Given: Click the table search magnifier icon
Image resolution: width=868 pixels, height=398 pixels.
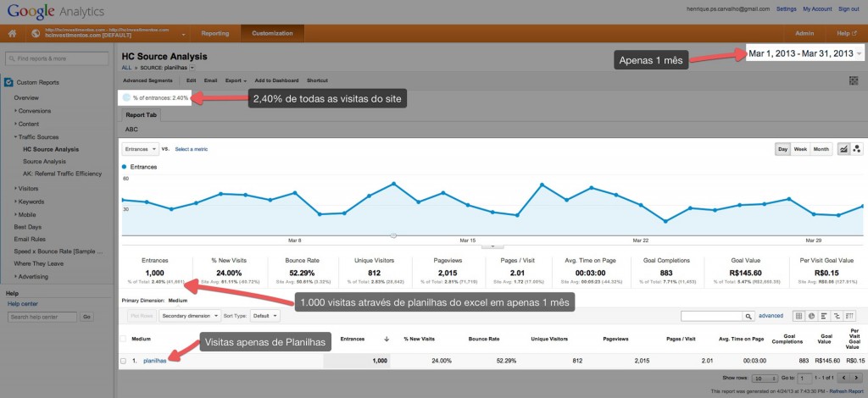Looking at the screenshot, I should 748,317.
